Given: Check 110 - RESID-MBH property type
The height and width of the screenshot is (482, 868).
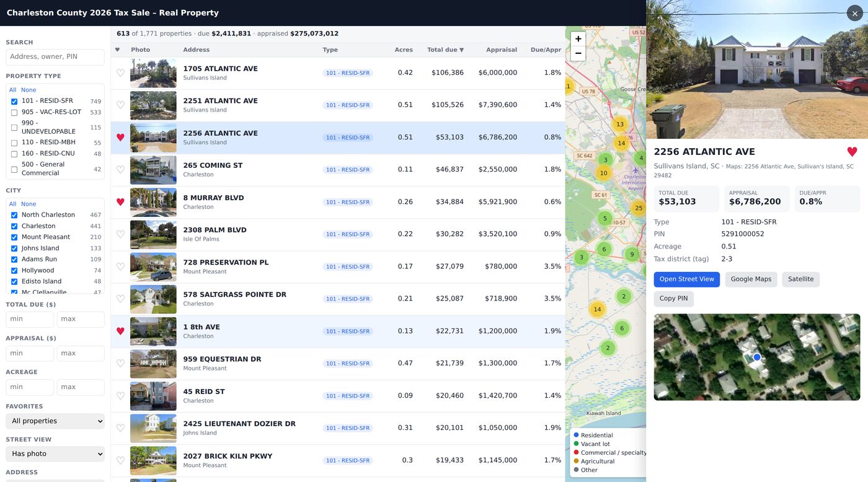Looking at the screenshot, I should 14,142.
